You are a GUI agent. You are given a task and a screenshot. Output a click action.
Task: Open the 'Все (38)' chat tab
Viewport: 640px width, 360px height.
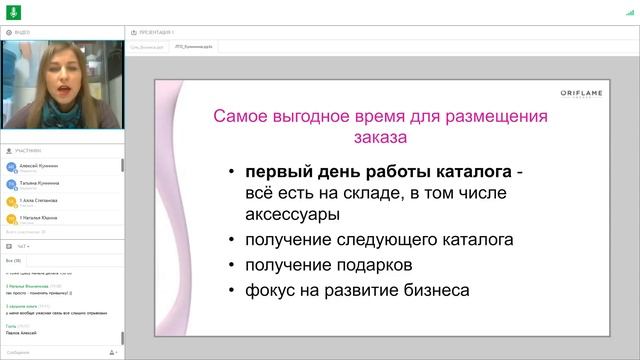point(13,260)
